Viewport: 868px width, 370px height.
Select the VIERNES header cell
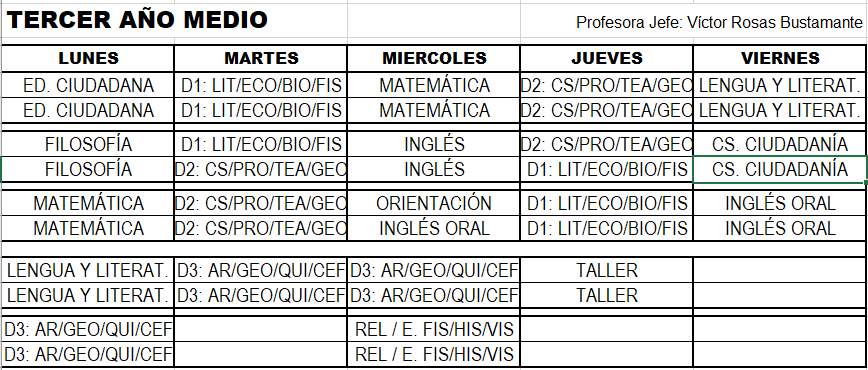click(x=780, y=58)
